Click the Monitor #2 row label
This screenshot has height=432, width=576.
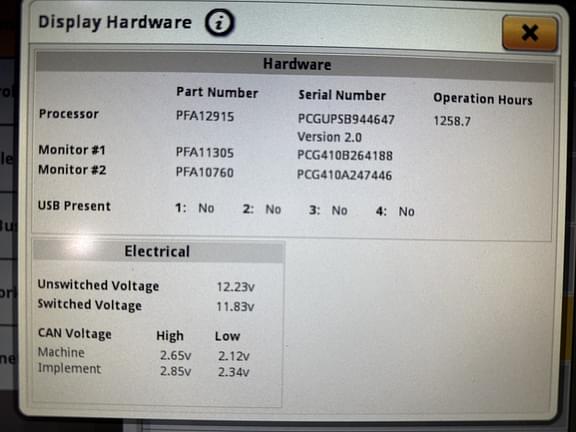tap(72, 170)
